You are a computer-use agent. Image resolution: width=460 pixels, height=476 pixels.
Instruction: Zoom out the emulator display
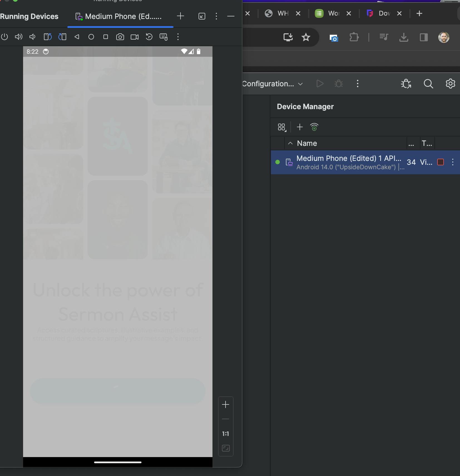(226, 419)
